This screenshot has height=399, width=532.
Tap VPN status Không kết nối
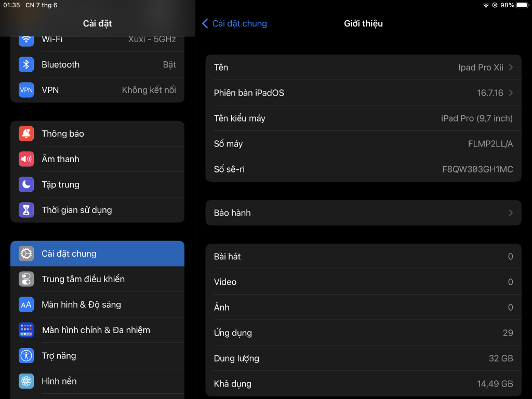click(149, 90)
